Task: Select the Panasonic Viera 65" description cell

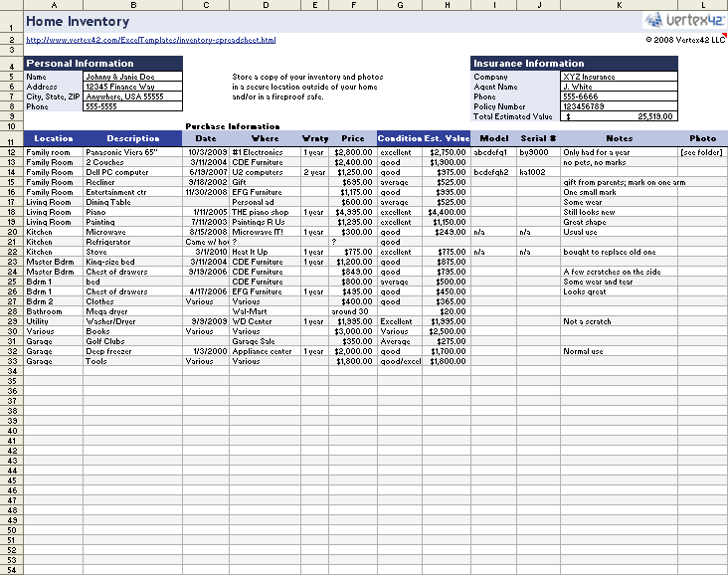Action: point(132,152)
